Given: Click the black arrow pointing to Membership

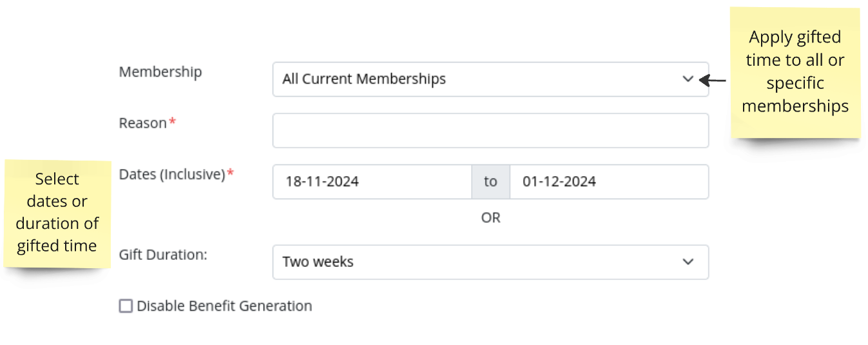Looking at the screenshot, I should click(713, 81).
